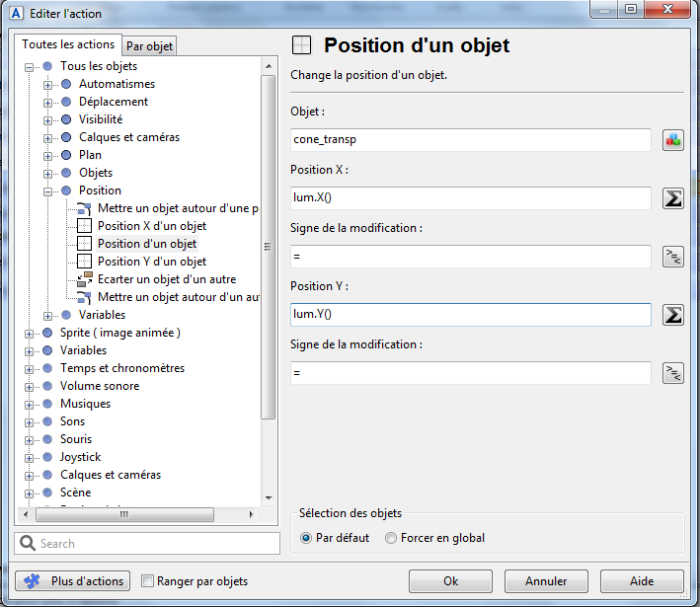This screenshot has width=700, height=607.
Task: Click the Position d'un objet header icon
Action: [302, 45]
